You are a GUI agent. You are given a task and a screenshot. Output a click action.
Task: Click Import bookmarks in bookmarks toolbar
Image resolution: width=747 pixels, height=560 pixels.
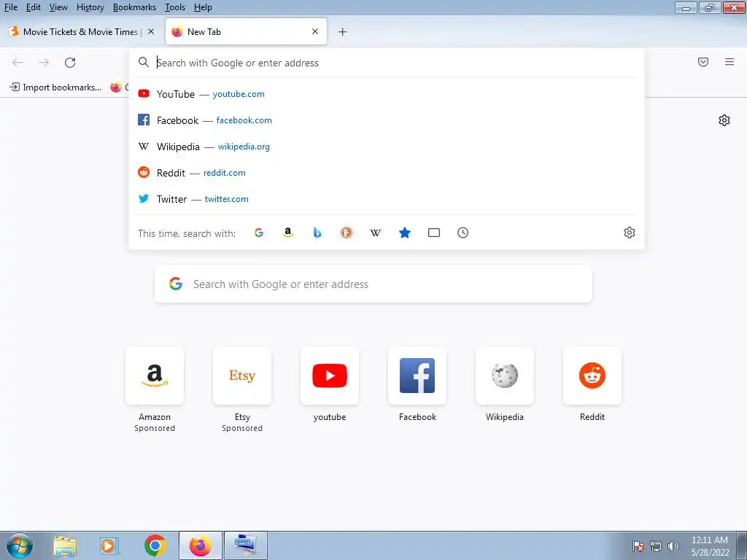pos(55,87)
